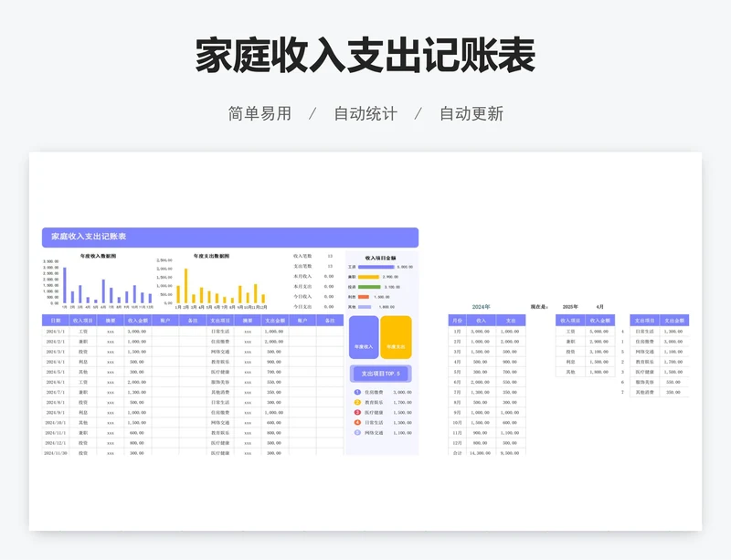The width and height of the screenshot is (731, 560).
Task: Select the 月份 header in monthly table
Action: [458, 321]
